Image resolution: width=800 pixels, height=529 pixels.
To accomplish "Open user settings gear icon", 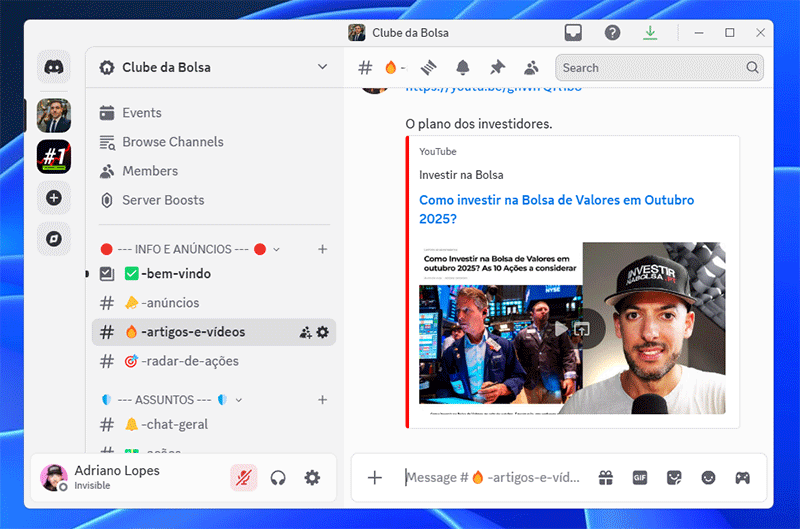I will [312, 478].
